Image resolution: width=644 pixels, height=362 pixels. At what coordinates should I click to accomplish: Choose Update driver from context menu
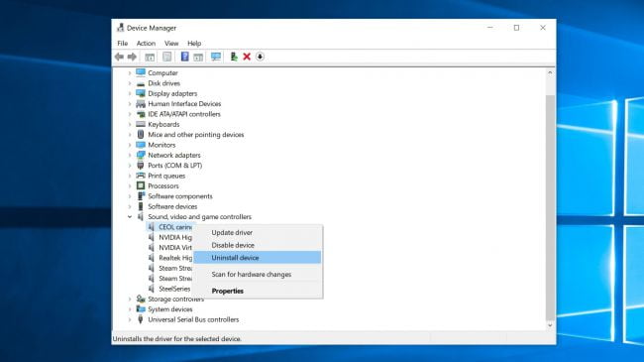click(x=258, y=232)
